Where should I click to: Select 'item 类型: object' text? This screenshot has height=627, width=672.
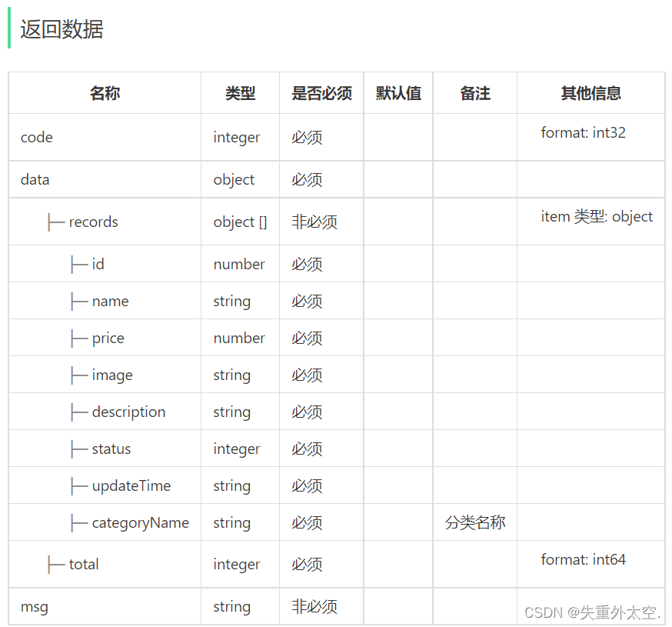pos(597,216)
